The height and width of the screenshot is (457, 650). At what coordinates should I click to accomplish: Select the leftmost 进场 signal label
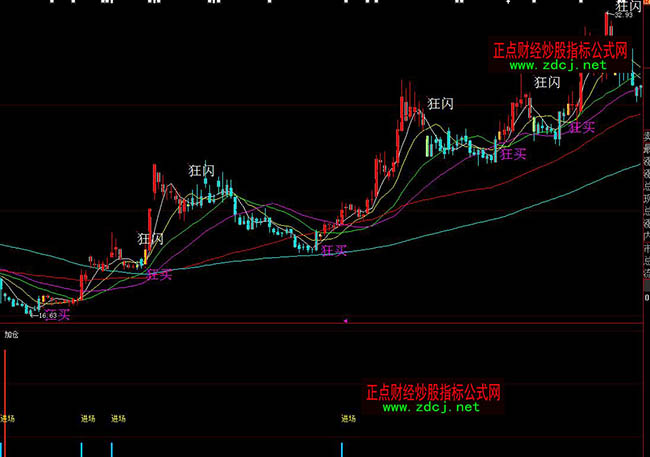[x=8, y=418]
